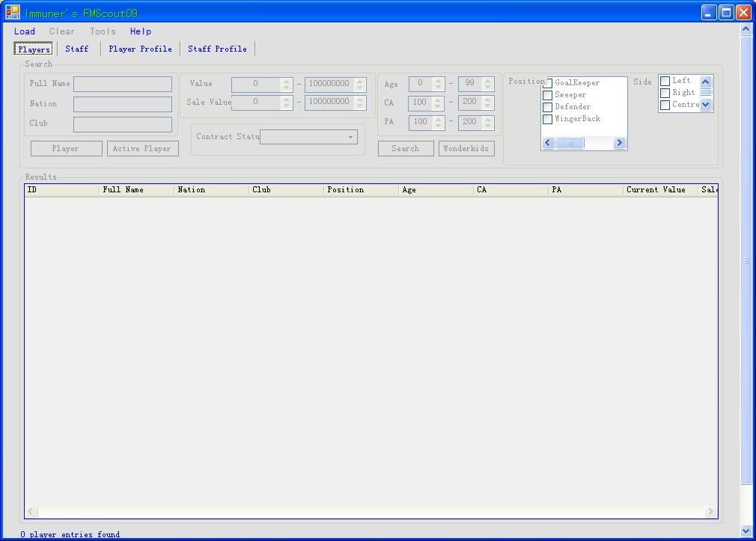Click results table scroll right arrow
Viewport: 756px width, 541px height.
[710, 512]
